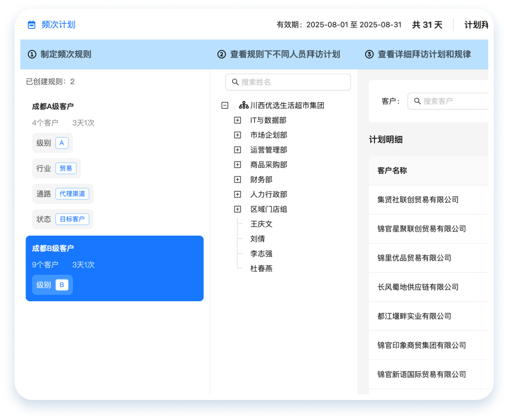The height and width of the screenshot is (420, 508).
Task: Open the 集贤社联创贸易有限公司 customer row
Action: pyautogui.click(x=418, y=199)
